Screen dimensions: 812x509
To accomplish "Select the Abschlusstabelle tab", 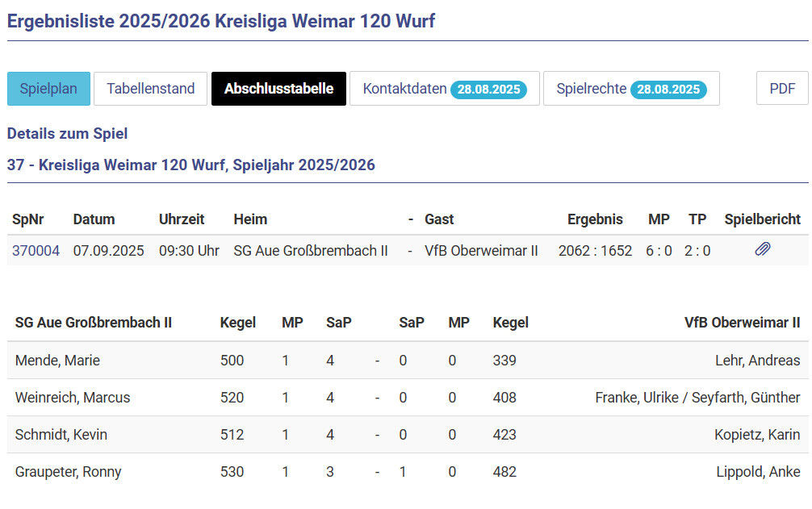I will [x=278, y=89].
